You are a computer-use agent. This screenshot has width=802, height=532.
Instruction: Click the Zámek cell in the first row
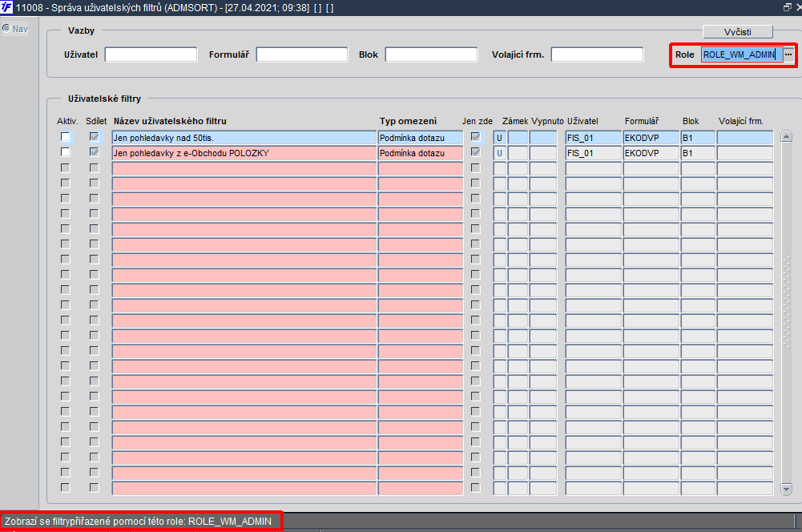[518, 138]
